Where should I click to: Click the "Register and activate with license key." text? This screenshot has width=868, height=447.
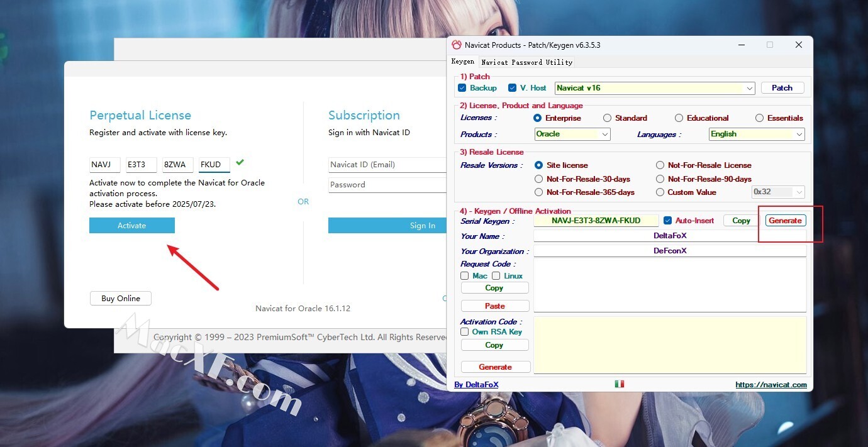click(158, 133)
